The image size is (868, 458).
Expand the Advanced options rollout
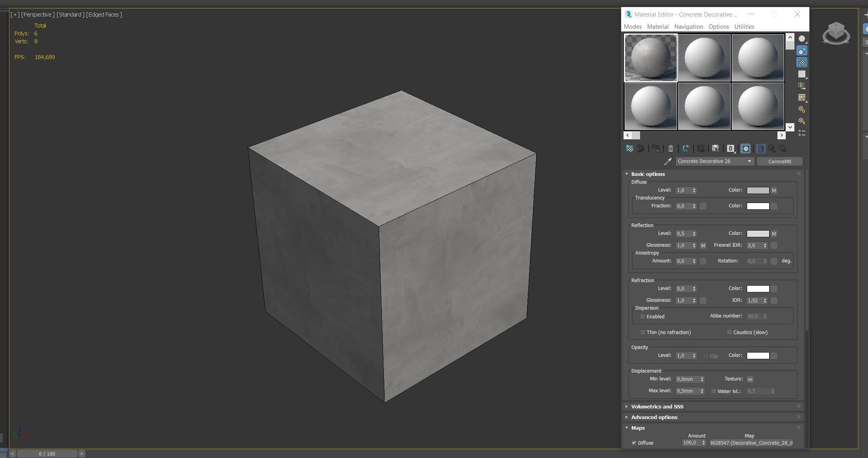click(654, 417)
